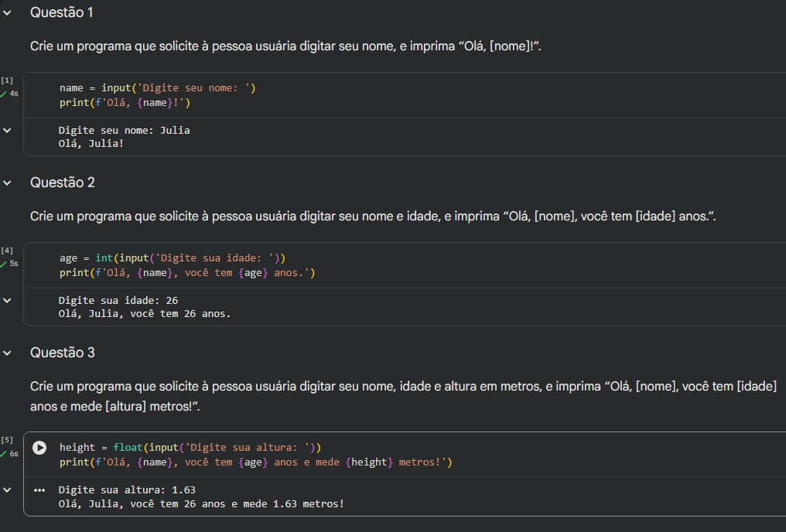Image resolution: width=786 pixels, height=532 pixels.
Task: Click the Questão 1 description text
Action: click(x=285, y=46)
